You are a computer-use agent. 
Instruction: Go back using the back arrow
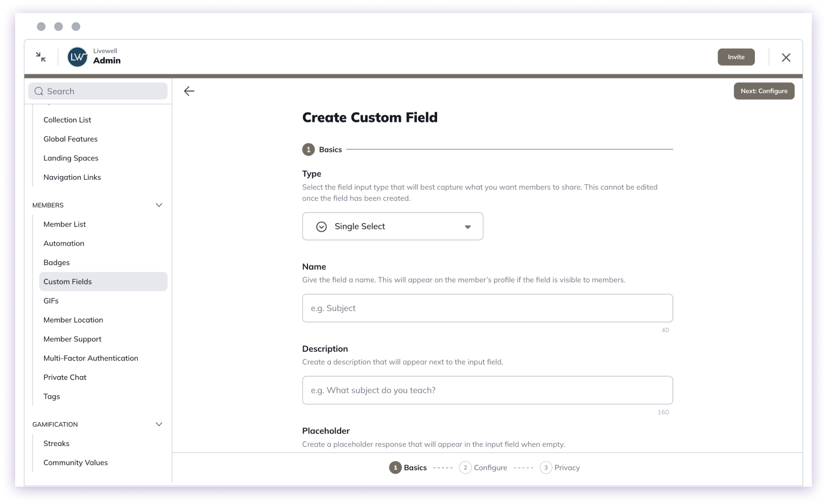(189, 91)
